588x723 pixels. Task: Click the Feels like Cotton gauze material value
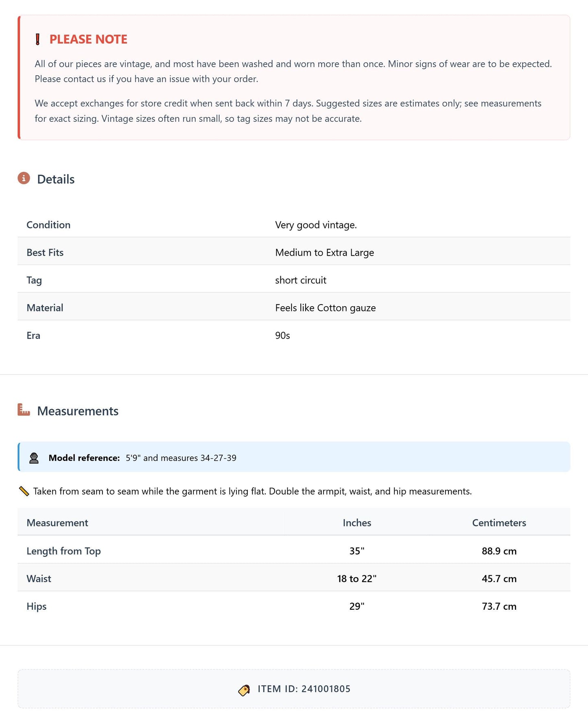click(x=326, y=308)
